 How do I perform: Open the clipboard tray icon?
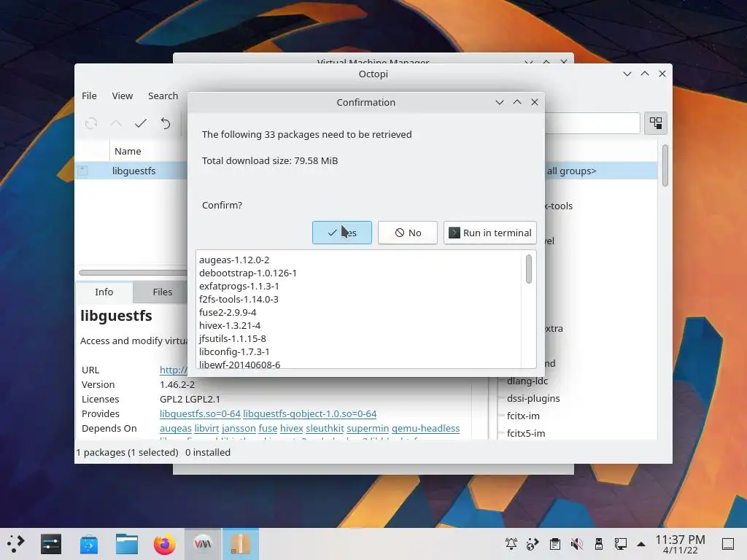tap(554, 543)
